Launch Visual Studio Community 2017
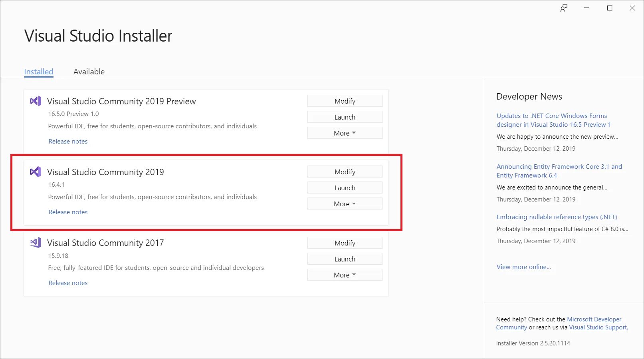The image size is (644, 359). [x=345, y=259]
